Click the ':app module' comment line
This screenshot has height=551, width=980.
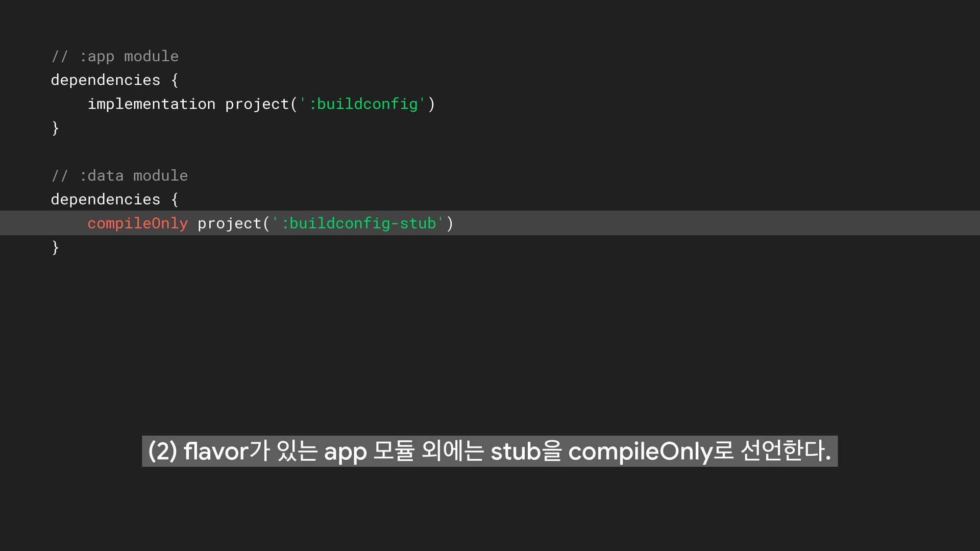coord(115,56)
